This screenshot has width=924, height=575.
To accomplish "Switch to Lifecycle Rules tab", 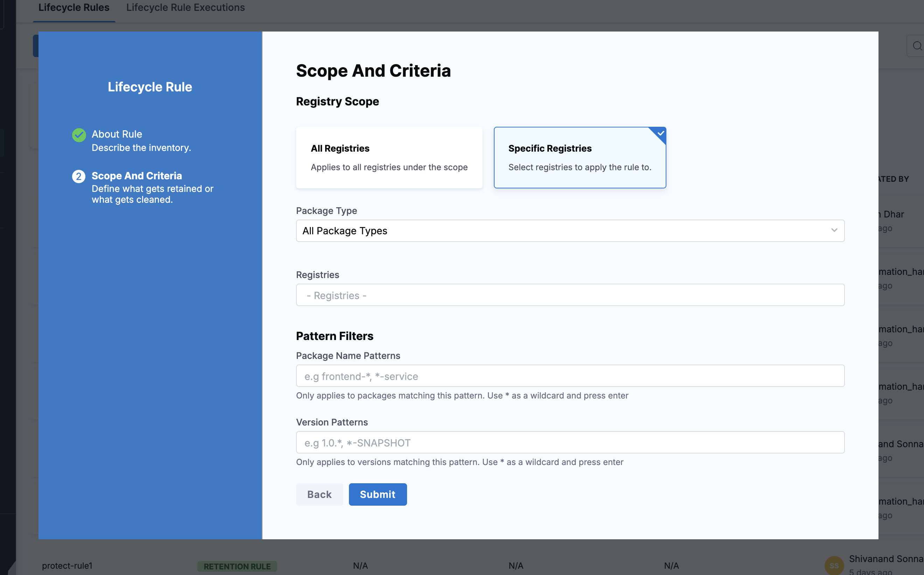I will (x=74, y=8).
